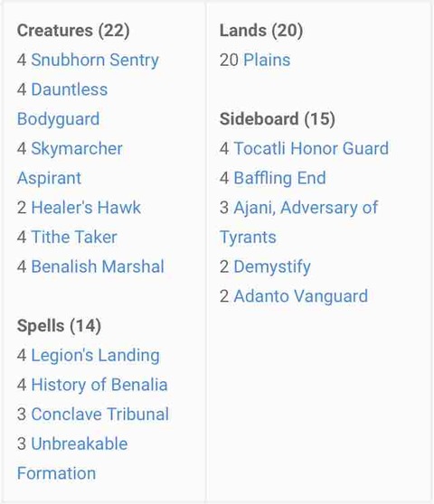Select the Healer's Hawk link

click(86, 208)
